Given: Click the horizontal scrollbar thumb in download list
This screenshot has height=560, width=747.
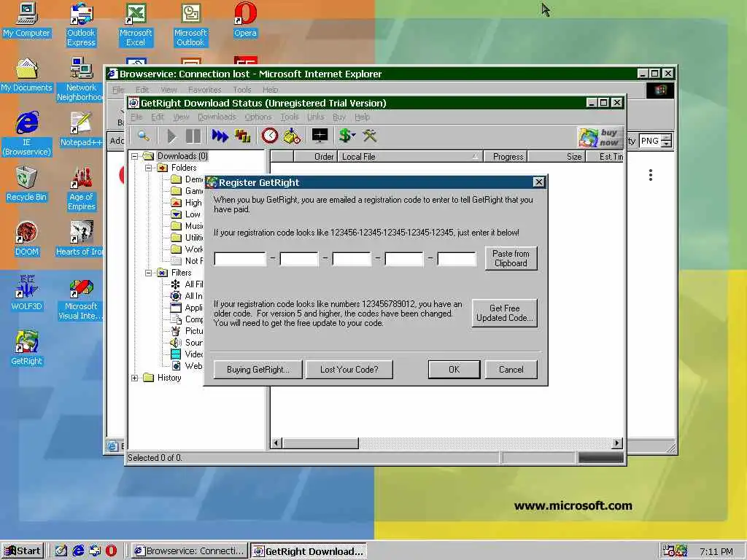Looking at the screenshot, I should tap(320, 443).
